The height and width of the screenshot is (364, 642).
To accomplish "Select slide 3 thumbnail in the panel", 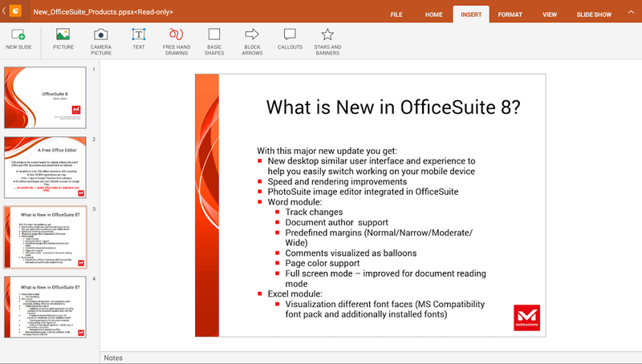I will click(x=45, y=237).
